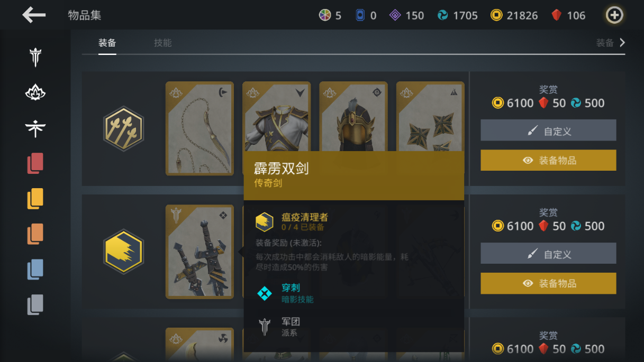
Task: Click 自定义 button in second set
Action: 548,253
